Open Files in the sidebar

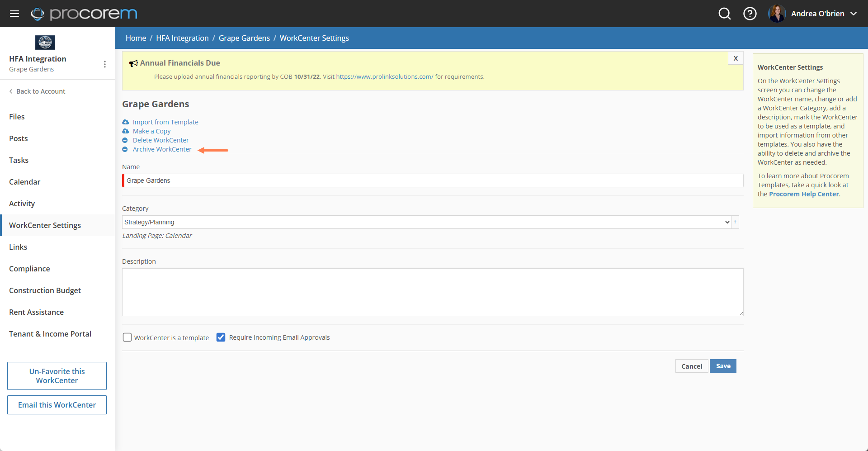click(57, 117)
